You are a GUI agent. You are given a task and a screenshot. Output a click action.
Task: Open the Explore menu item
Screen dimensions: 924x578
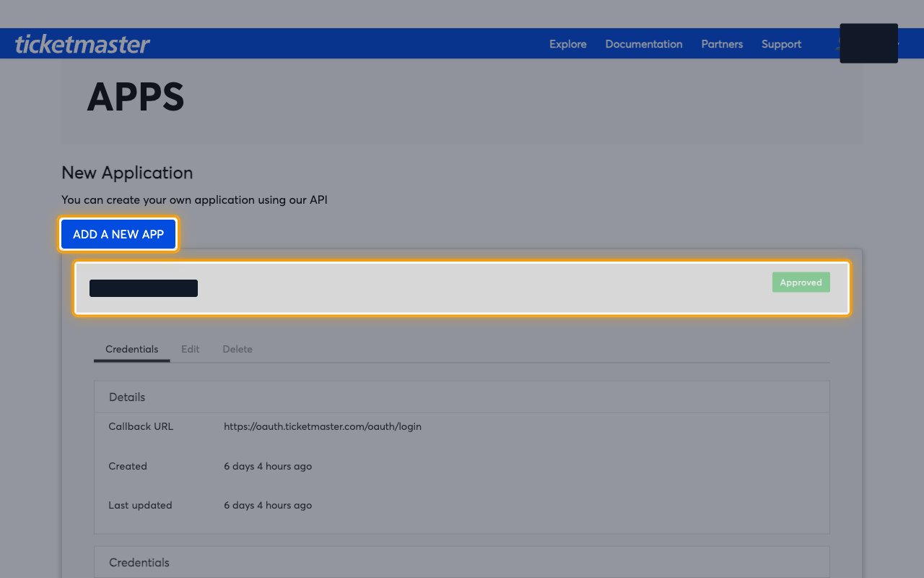[568, 44]
